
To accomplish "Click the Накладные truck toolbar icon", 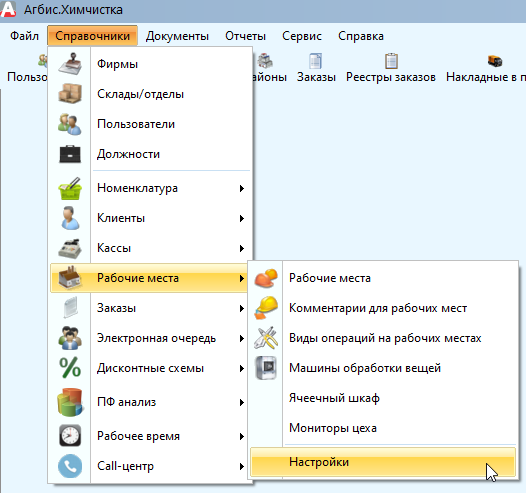I will pyautogui.click(x=495, y=61).
